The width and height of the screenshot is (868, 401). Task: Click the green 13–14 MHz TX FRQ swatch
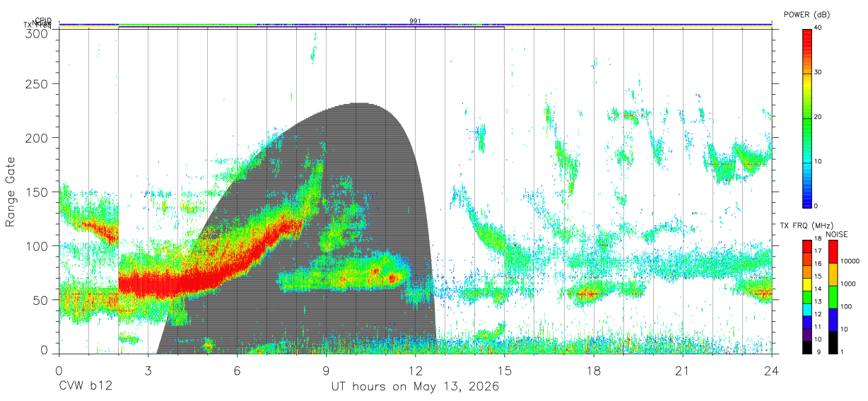point(807,297)
